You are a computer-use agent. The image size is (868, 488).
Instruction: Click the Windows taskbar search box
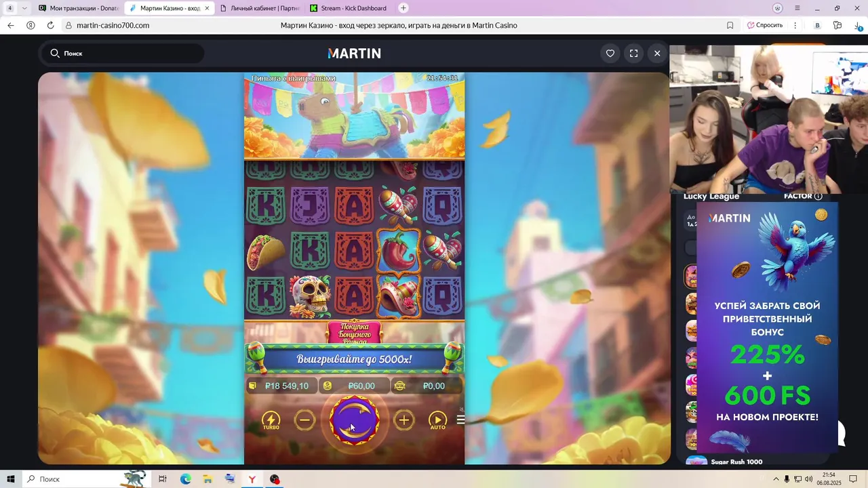coord(86,479)
